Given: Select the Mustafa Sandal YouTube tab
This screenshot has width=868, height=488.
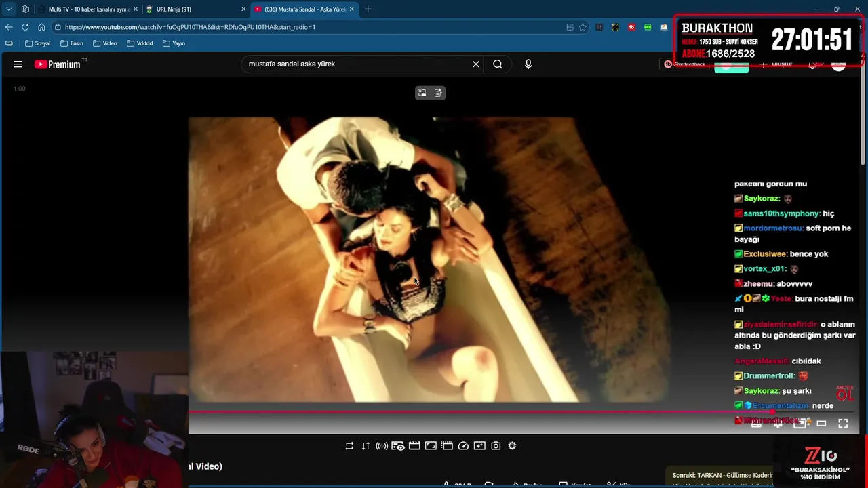Looking at the screenshot, I should coord(304,9).
